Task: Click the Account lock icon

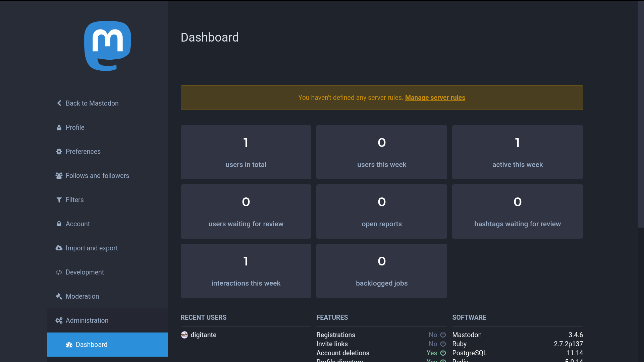Action: pos(59,224)
